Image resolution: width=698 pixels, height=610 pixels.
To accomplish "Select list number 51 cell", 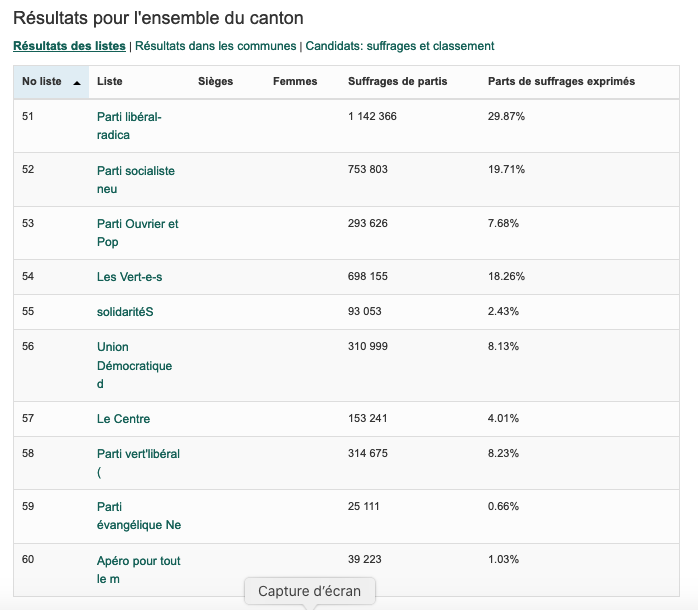I will tap(28, 116).
